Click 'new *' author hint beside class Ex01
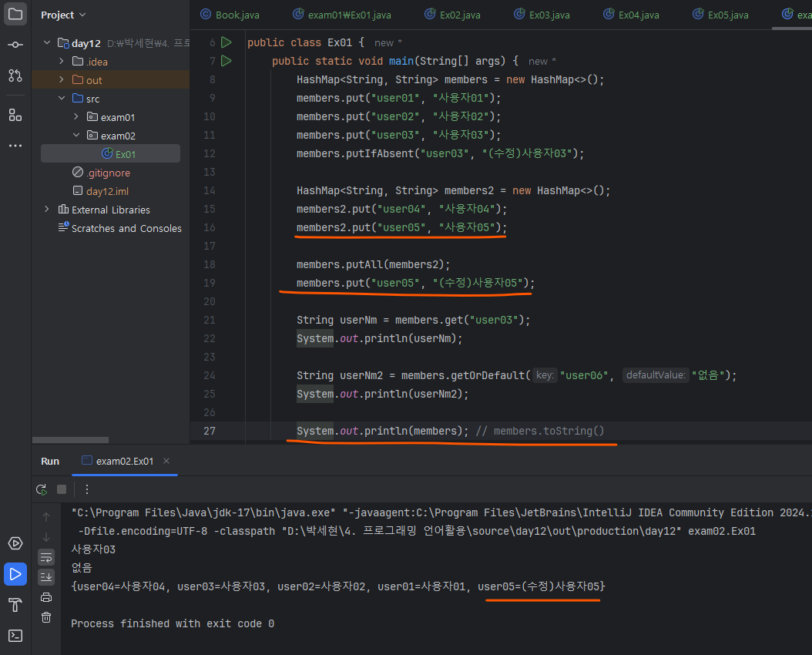 pos(388,43)
